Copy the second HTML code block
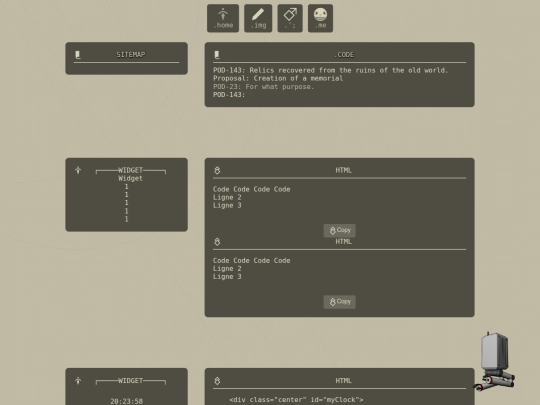 (340, 302)
